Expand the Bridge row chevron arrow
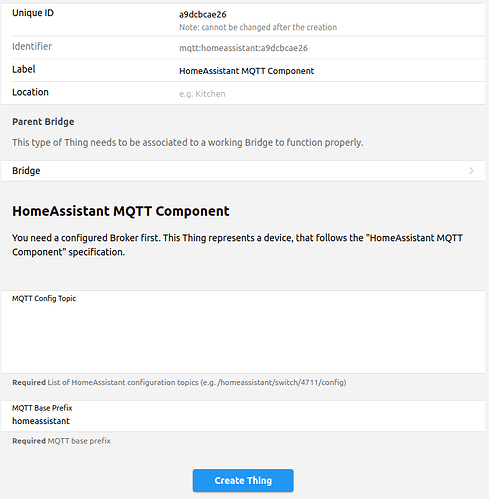The width and height of the screenshot is (489, 499). (x=471, y=171)
